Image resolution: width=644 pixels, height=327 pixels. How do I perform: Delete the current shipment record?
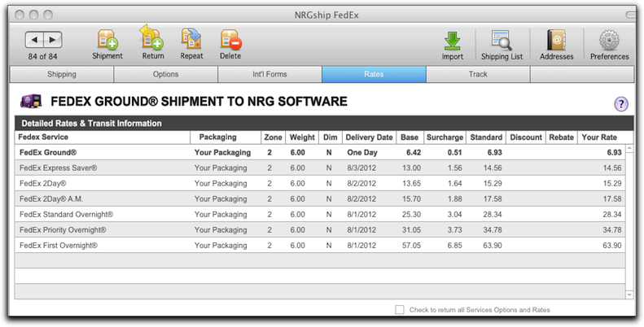(230, 40)
